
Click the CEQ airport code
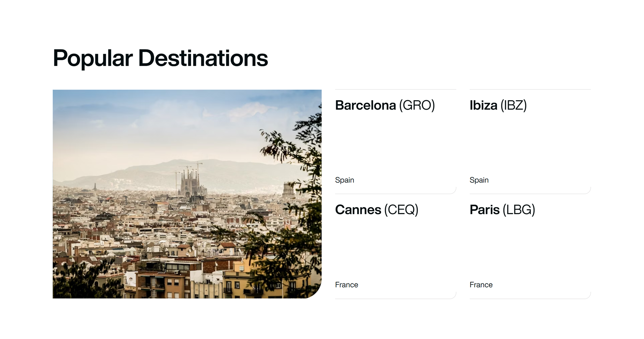401,210
